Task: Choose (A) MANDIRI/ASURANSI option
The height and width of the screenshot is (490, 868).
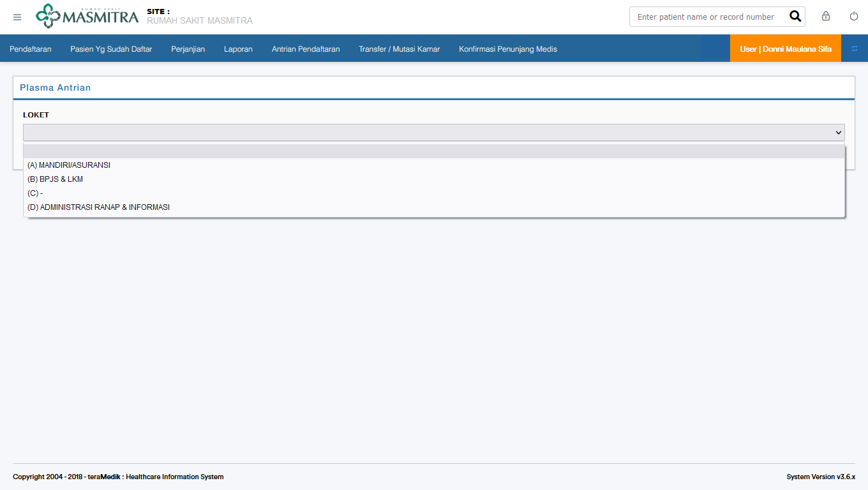Action: click(434, 165)
